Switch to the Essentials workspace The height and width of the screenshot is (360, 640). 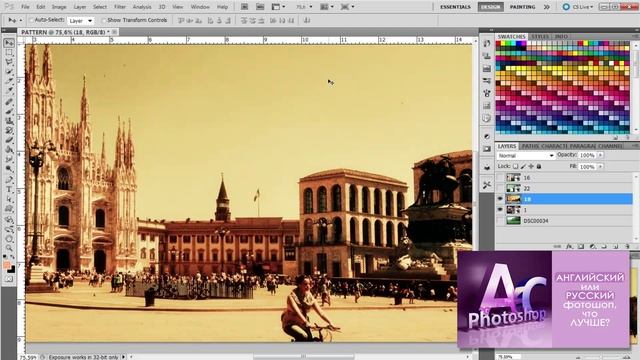[x=455, y=7]
